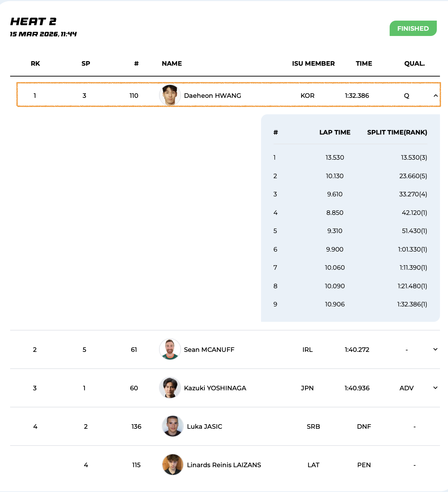Open Linards Reinis LAIZANS name link

point(224,465)
